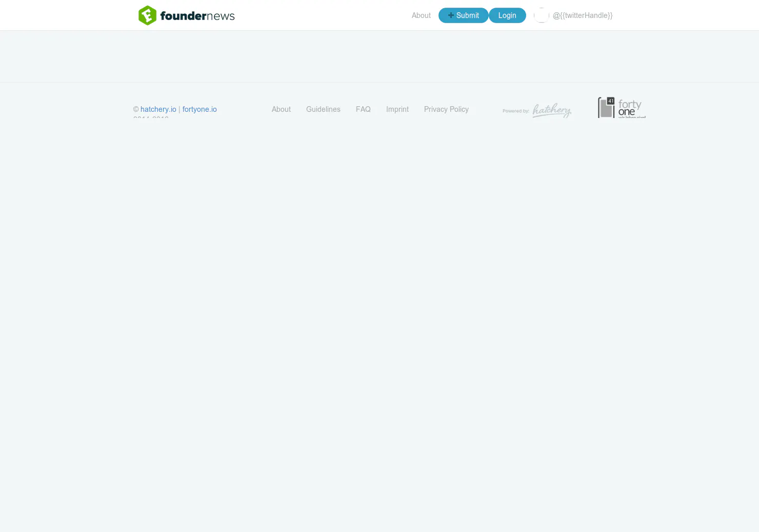Select the user avatar placeholder in the header
Screen dimensions: 759x532
point(542,15)
